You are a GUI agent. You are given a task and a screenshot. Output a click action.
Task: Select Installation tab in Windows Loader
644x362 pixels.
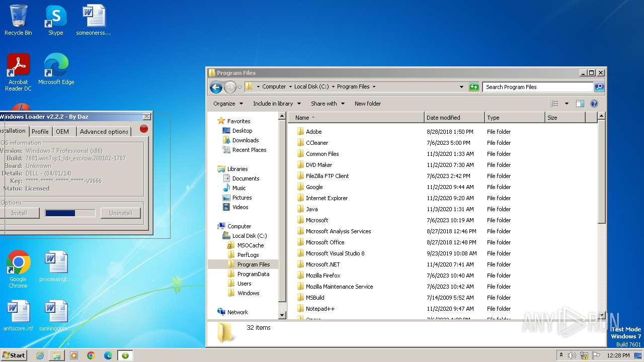(x=14, y=131)
